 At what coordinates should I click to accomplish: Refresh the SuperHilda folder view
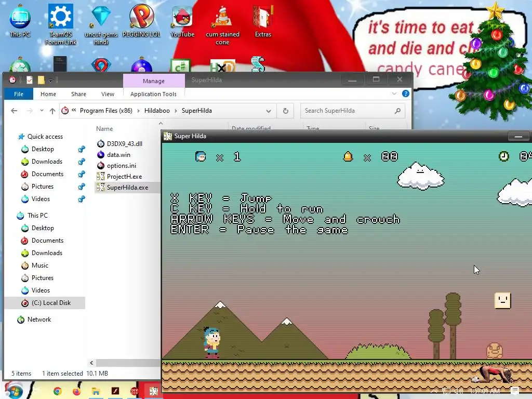[286, 111]
